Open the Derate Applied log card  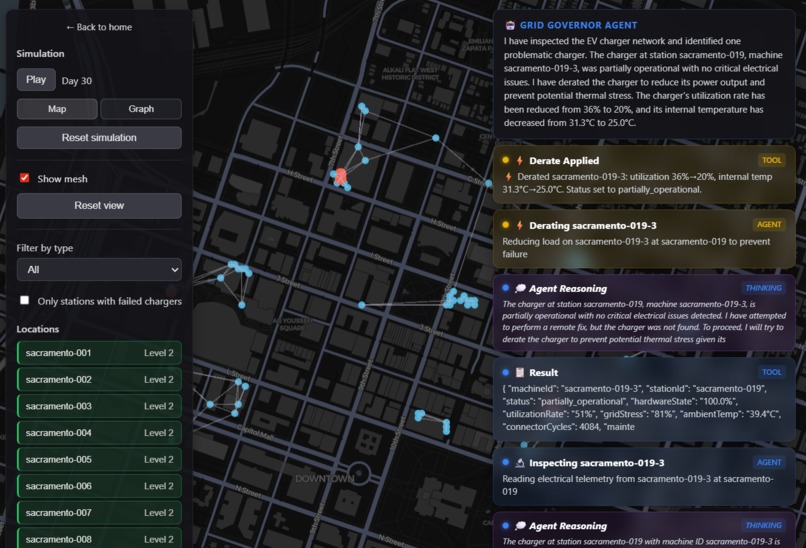(x=644, y=175)
